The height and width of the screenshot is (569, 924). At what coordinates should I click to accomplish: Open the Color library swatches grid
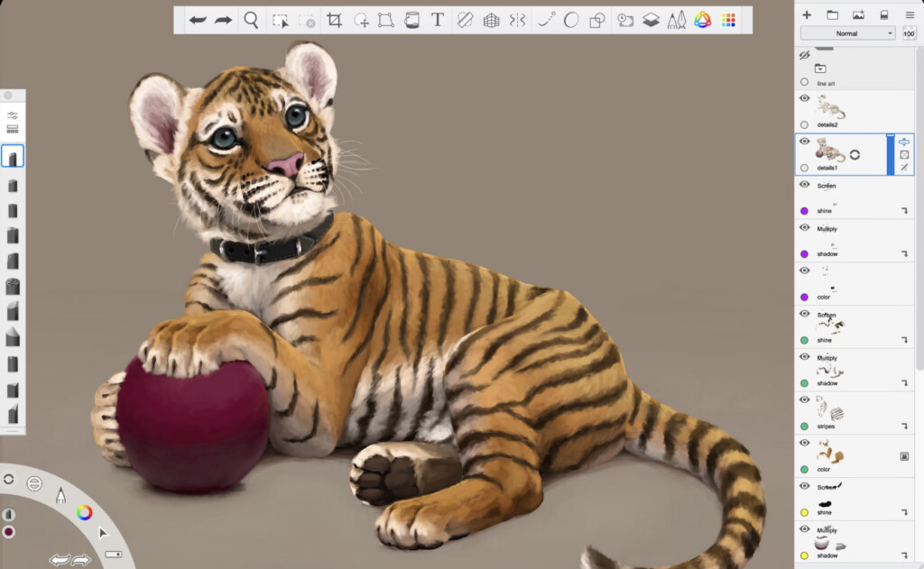(728, 21)
